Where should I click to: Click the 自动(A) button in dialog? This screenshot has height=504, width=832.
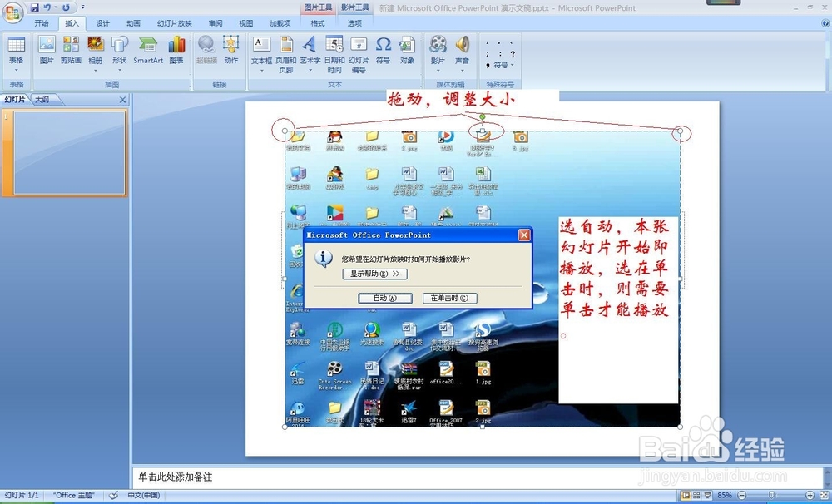pyautogui.click(x=385, y=298)
